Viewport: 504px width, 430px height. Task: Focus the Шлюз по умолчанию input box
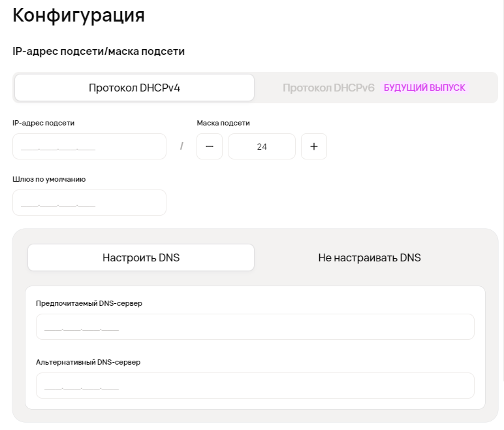coord(89,203)
